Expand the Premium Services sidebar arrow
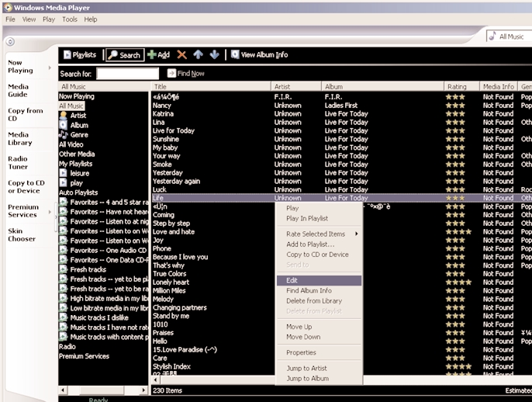The image size is (532, 402). [50, 212]
